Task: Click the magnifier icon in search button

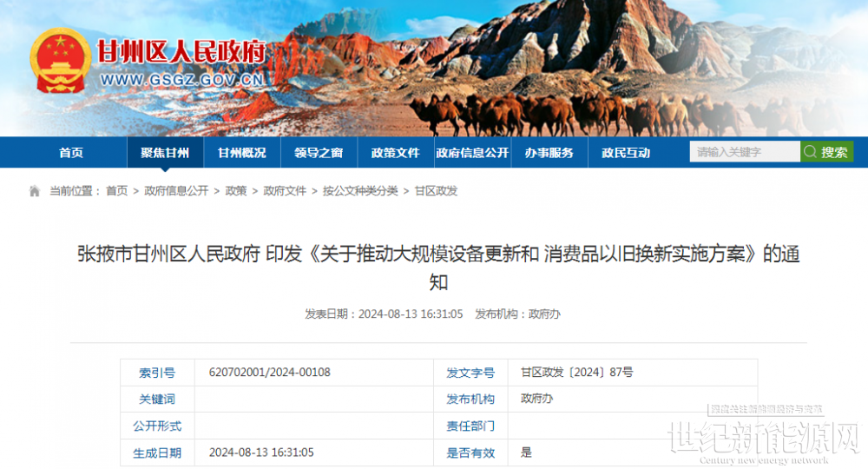Action: (x=810, y=152)
